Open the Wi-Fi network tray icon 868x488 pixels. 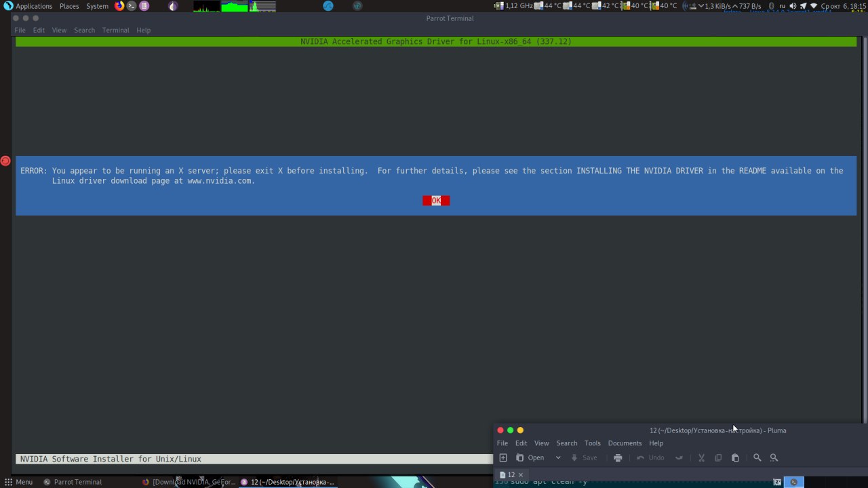click(814, 6)
